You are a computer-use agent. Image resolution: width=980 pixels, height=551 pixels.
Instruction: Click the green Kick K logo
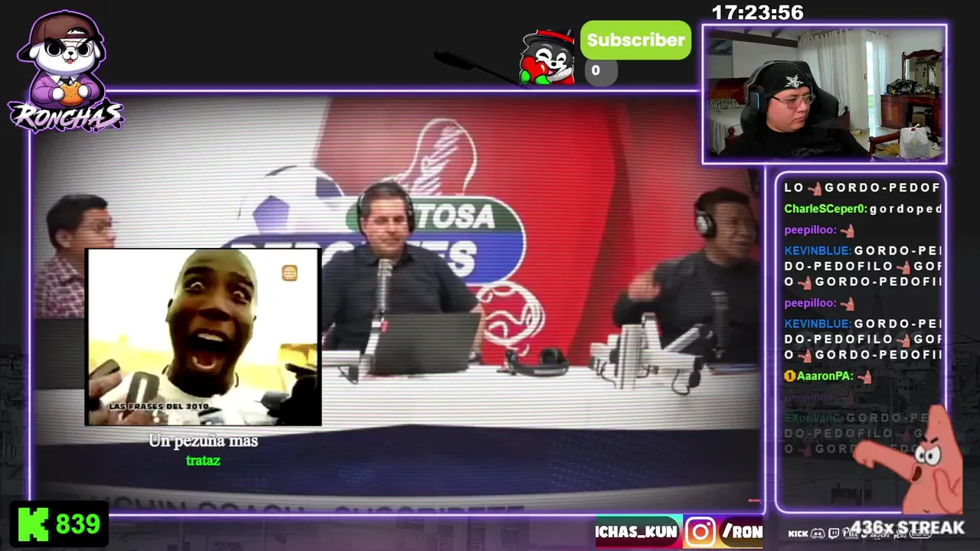click(x=32, y=524)
